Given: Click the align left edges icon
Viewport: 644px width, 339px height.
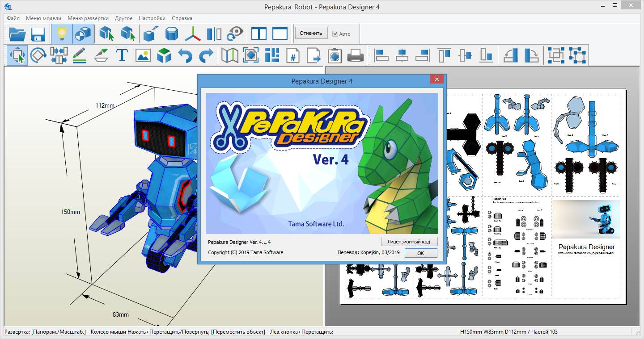Looking at the screenshot, I should (x=381, y=55).
